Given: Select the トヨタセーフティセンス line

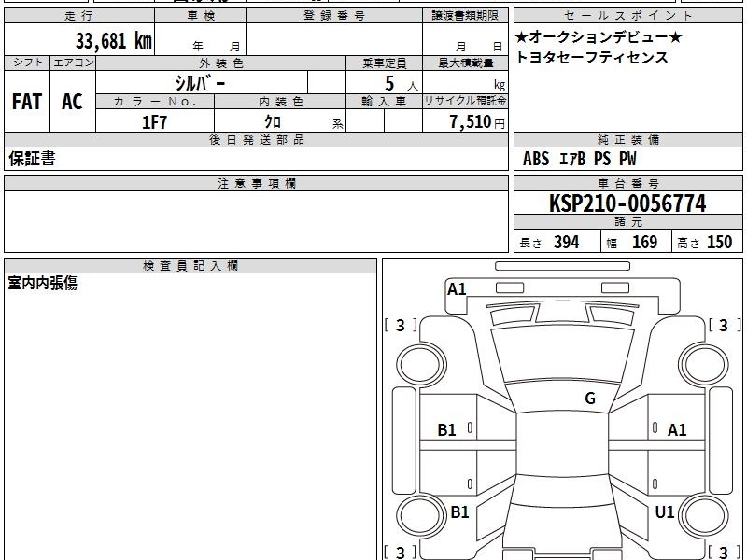Looking at the screenshot, I should pos(592,58).
